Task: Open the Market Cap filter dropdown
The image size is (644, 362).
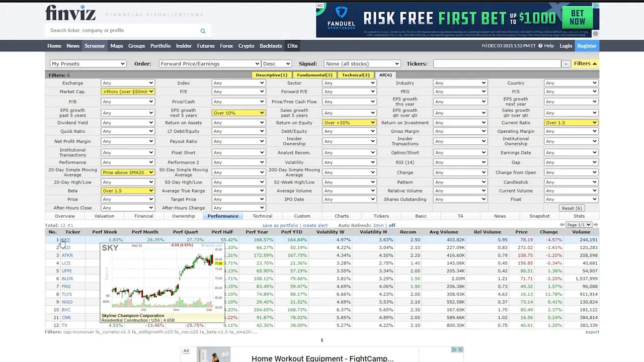Action: 127,92
